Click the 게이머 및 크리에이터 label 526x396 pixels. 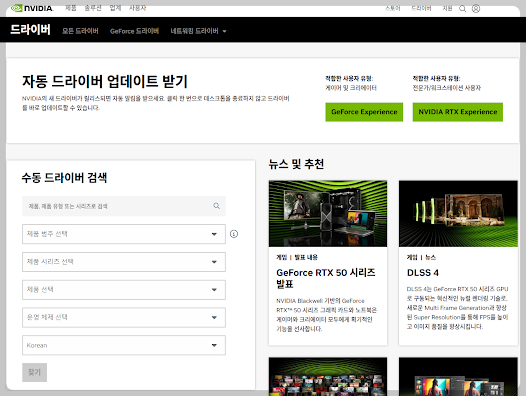point(351,88)
